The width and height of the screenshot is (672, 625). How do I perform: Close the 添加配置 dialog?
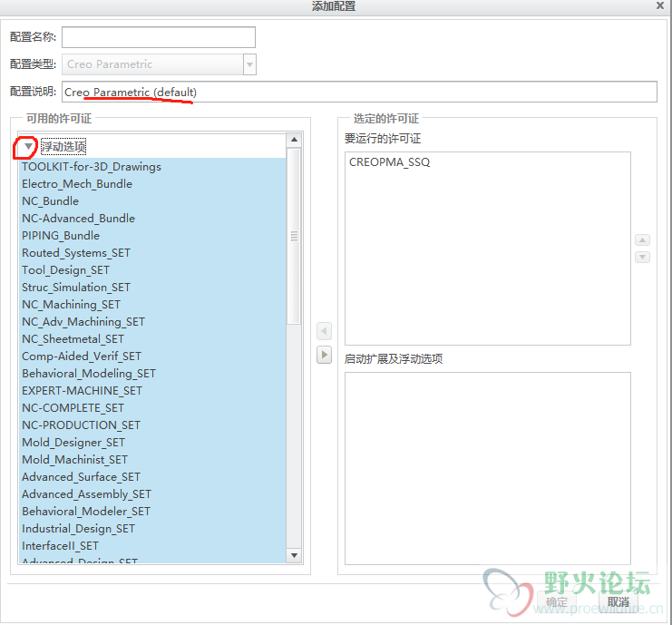point(660,5)
